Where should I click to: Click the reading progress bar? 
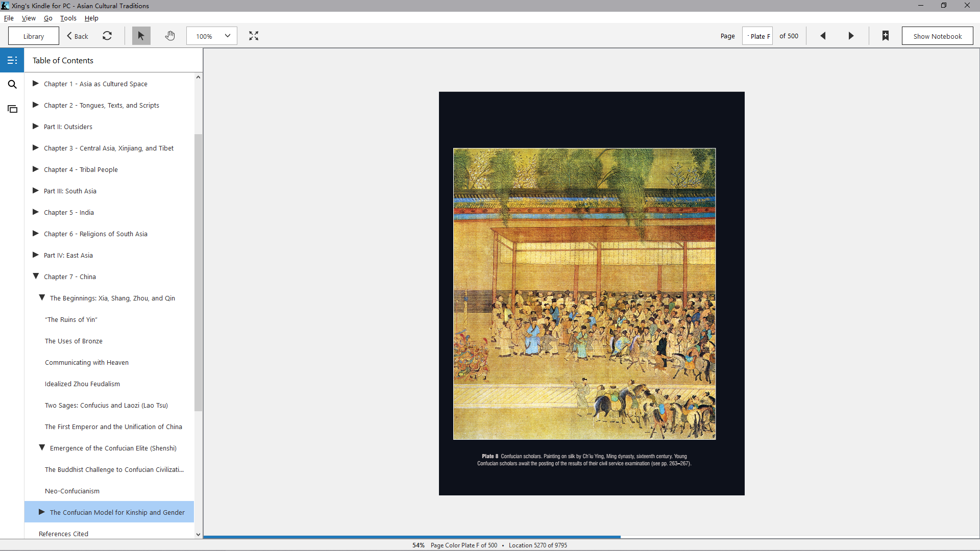point(591,537)
